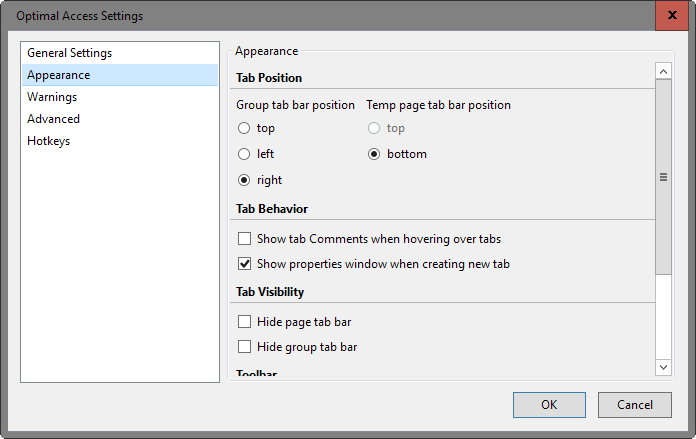696x439 pixels.
Task: Select right group tab bar position
Action: pyautogui.click(x=244, y=180)
